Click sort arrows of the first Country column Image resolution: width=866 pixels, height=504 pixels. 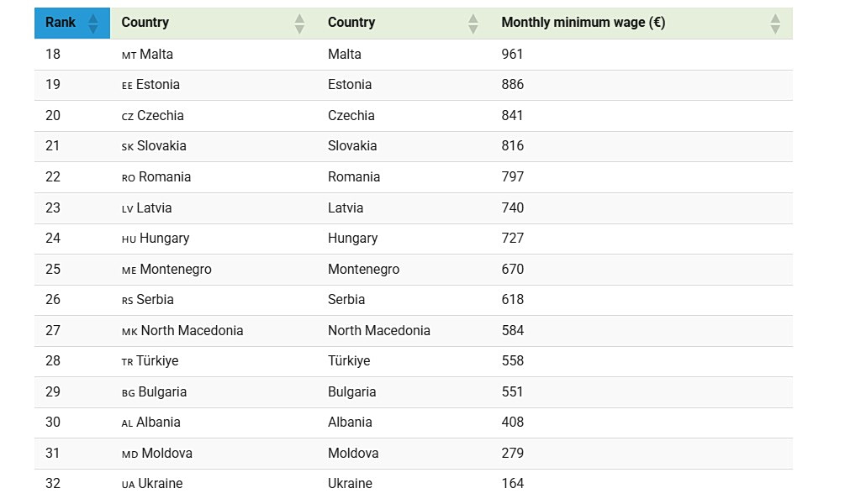click(299, 24)
